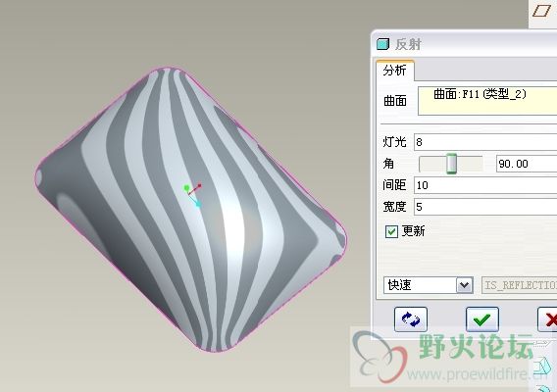The height and width of the screenshot is (392, 557).
Task: Click the 间距 field showing 10
Action: coord(485,185)
